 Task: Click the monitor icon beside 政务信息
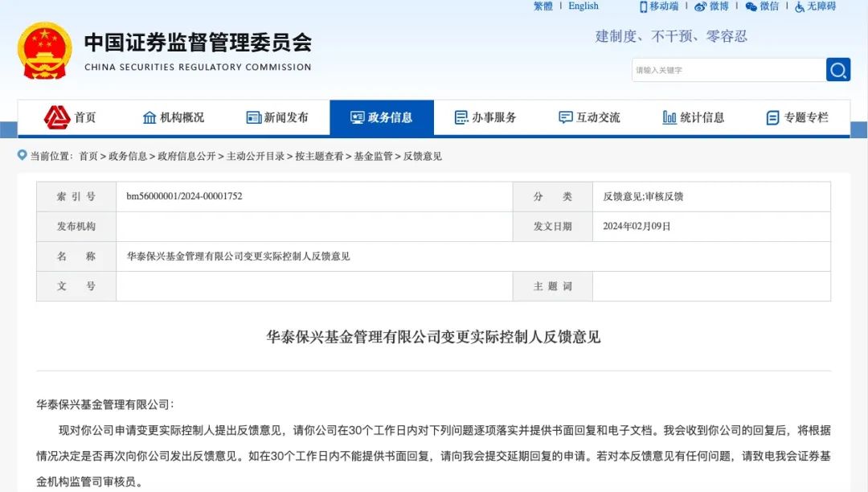[x=357, y=117]
